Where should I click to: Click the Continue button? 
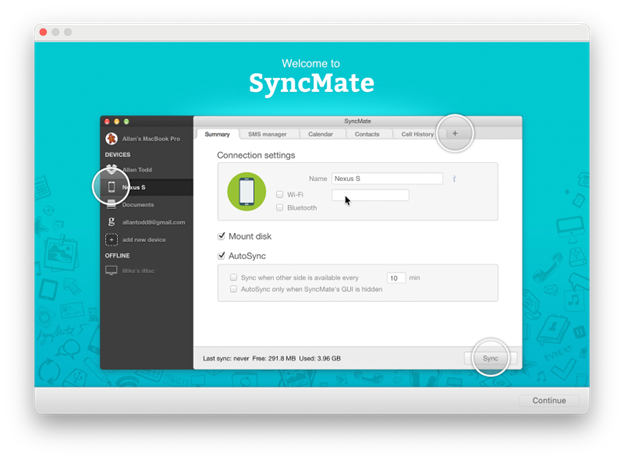549,400
